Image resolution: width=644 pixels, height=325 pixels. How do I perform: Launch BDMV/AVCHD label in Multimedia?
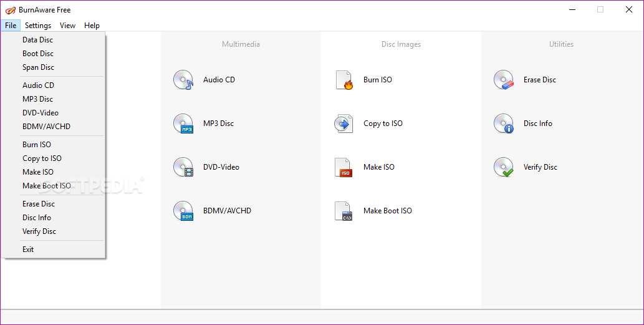(x=227, y=210)
